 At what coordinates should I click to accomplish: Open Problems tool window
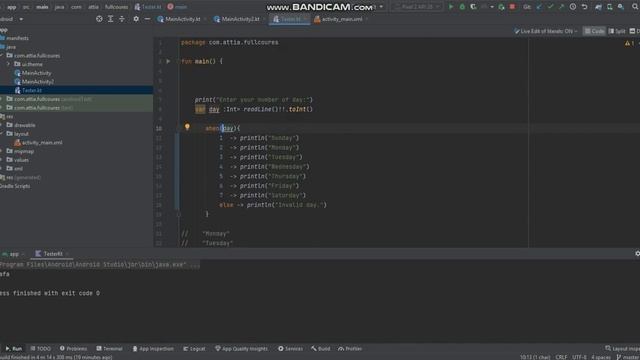click(73, 349)
